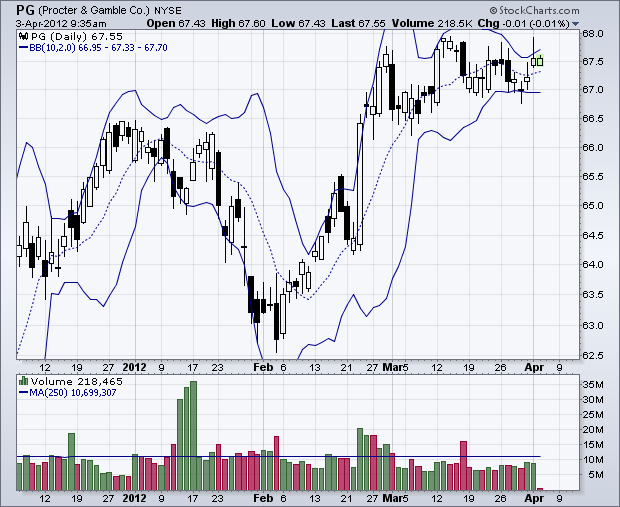620x507 pixels.
Task: Click 'Feb' on price chart date axis
Action: tap(263, 367)
